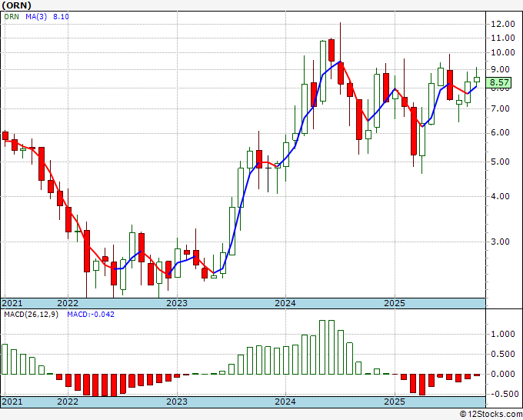The width and height of the screenshot is (523, 420).
Task: Click the 1.000 MACD axis label
Action: (503, 335)
